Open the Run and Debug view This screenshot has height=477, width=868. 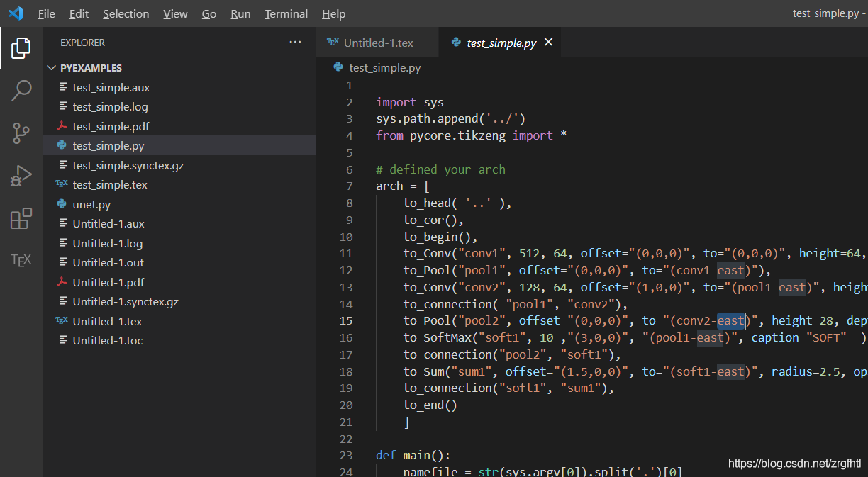click(x=21, y=176)
